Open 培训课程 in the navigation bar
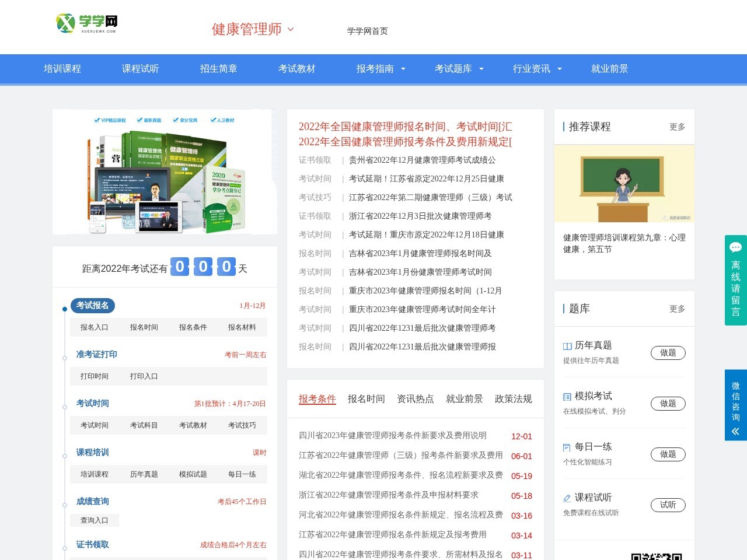This screenshot has width=747, height=560. click(x=62, y=69)
